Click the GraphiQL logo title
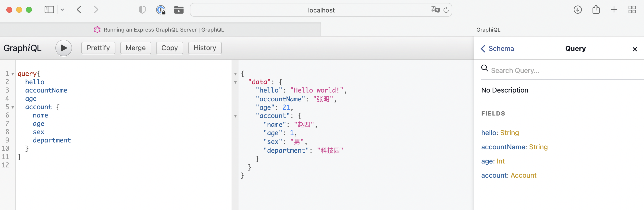The width and height of the screenshot is (644, 210). coord(23,48)
